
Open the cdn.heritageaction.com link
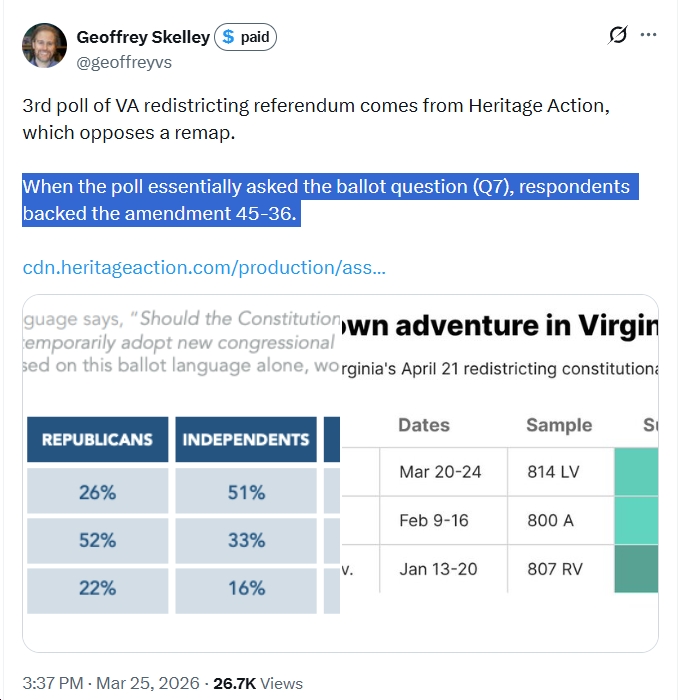204,267
